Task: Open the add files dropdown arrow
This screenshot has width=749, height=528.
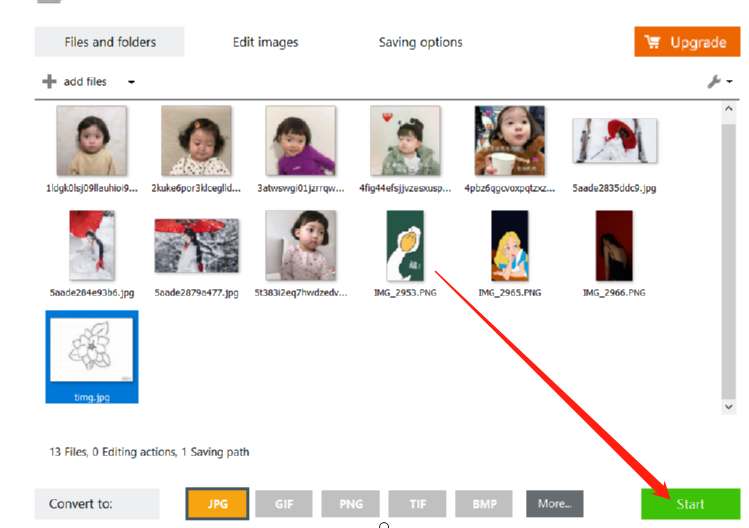Action: point(131,82)
